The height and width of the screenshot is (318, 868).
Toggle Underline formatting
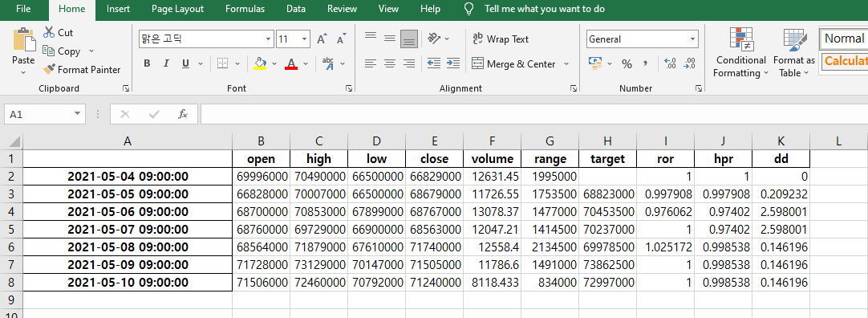pyautogui.click(x=185, y=63)
